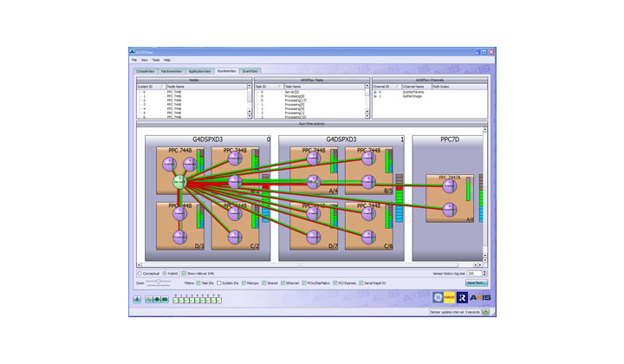Click the green Server task node
624x364 pixels.
pos(180,182)
